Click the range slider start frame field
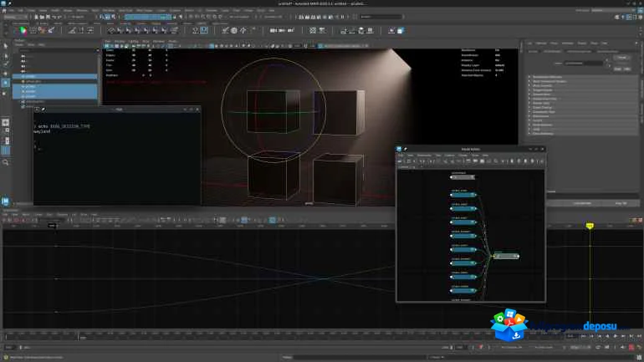 [9, 347]
